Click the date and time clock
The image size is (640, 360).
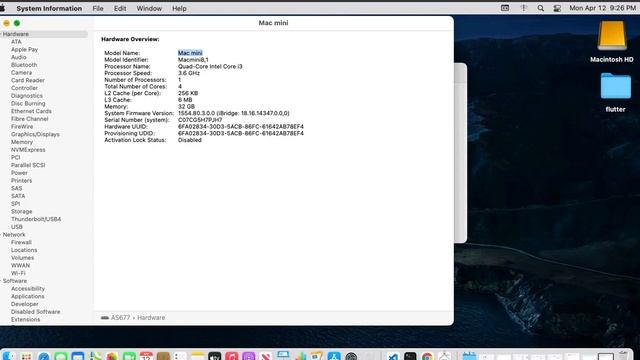[x=602, y=8]
